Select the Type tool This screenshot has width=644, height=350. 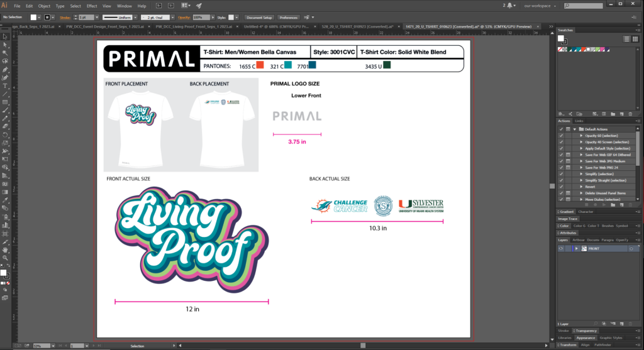click(x=5, y=86)
